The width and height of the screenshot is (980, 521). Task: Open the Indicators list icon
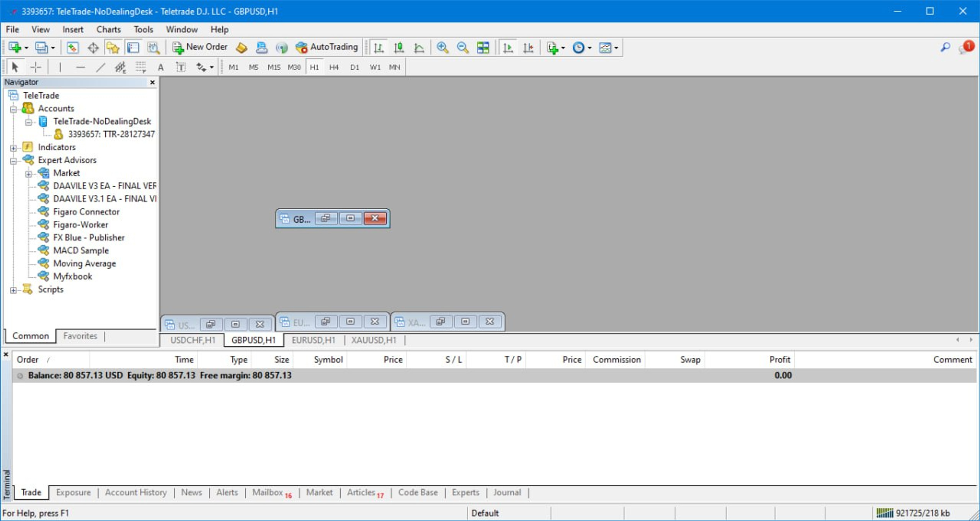point(552,47)
